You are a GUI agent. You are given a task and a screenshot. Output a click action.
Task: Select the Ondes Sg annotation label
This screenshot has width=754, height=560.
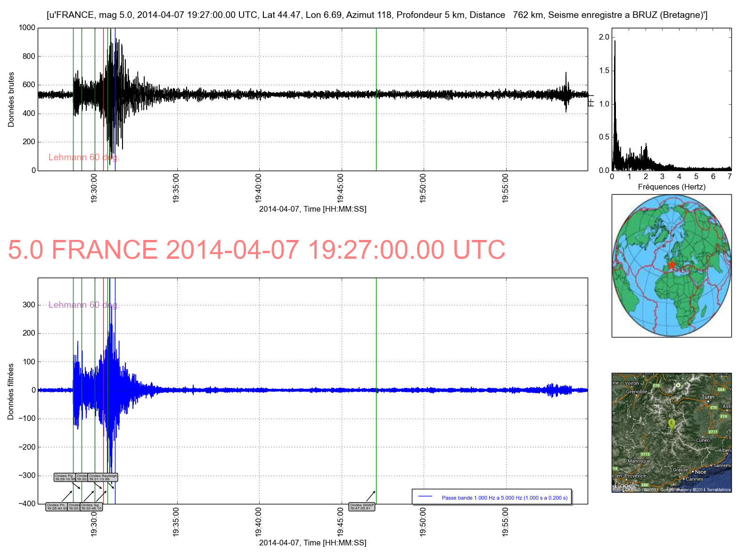(91, 507)
